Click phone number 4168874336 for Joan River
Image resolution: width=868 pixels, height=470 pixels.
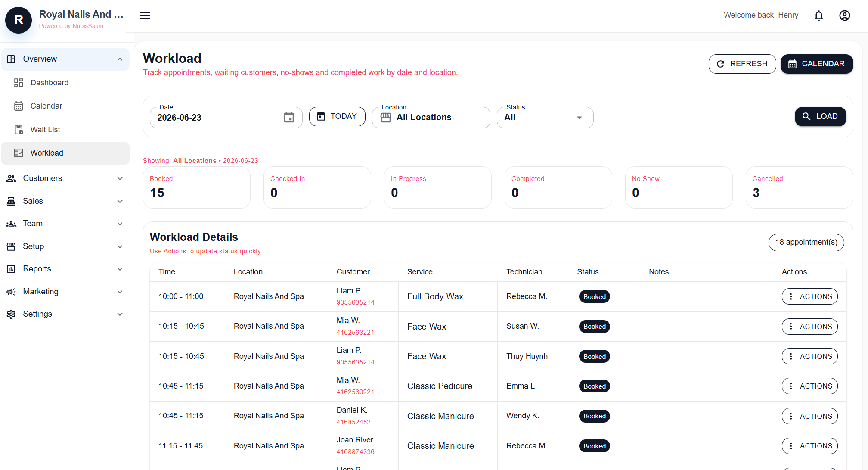tap(355, 452)
